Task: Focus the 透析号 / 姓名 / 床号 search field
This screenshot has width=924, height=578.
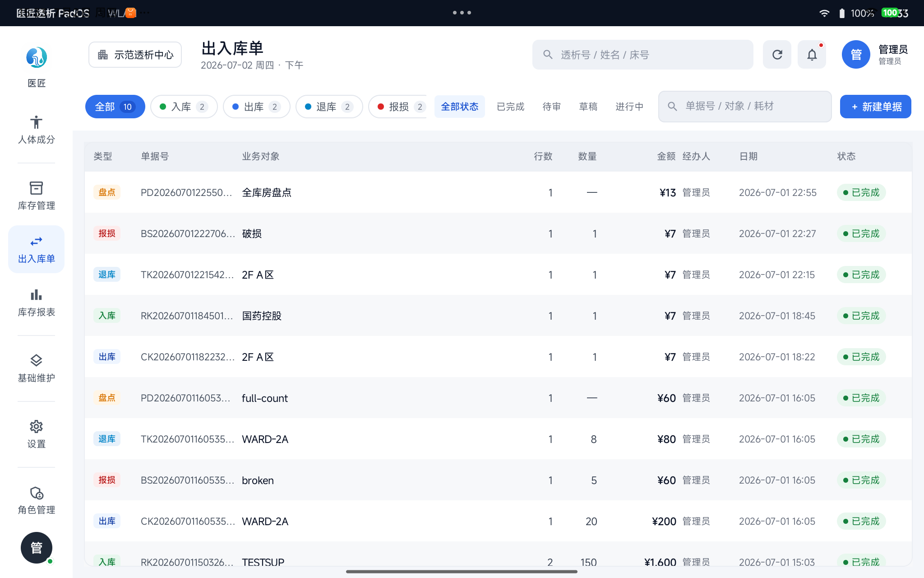Action: coord(642,55)
